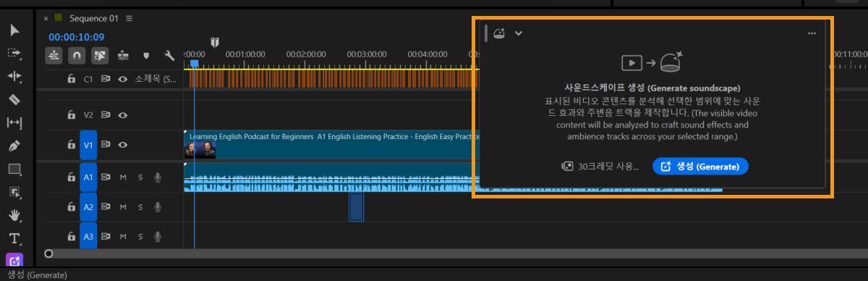Click the white marker above the ruler
Viewport: 868px width, 281px height.
tap(215, 42)
